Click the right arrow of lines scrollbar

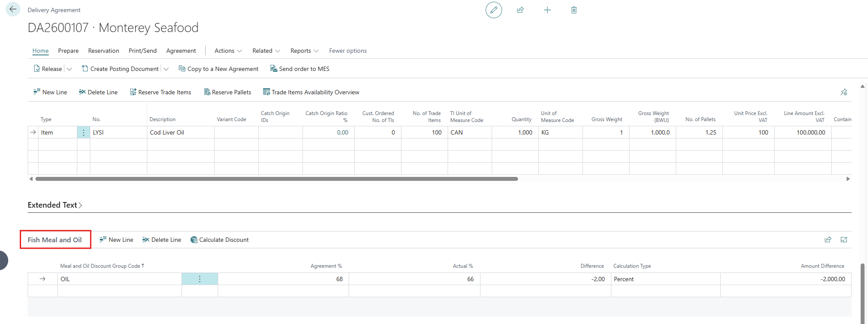coord(848,179)
